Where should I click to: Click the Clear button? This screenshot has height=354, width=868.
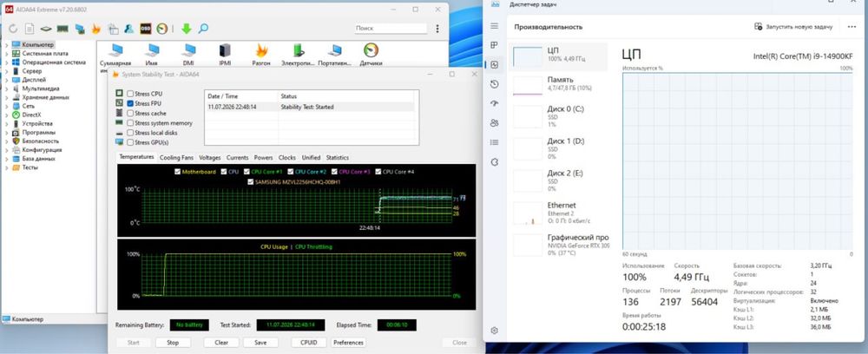tap(221, 343)
